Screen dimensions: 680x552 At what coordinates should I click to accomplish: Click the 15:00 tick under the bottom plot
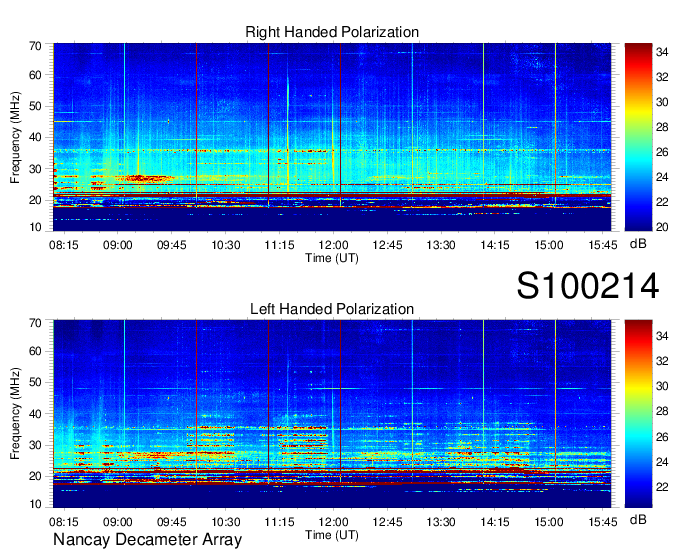[x=549, y=522]
